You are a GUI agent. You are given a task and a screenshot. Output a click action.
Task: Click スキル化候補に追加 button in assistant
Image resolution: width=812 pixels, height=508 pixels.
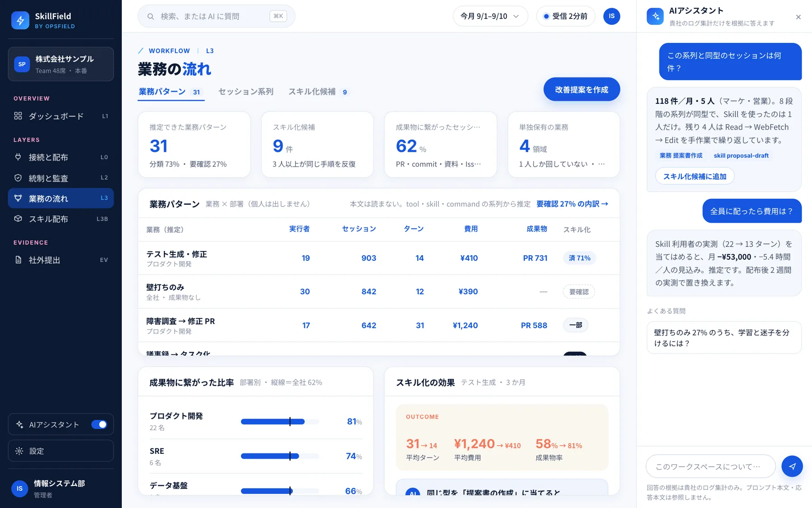(x=695, y=176)
